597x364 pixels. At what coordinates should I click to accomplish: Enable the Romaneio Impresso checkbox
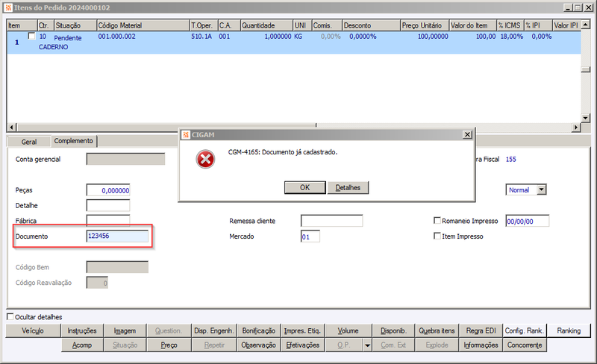click(x=437, y=221)
